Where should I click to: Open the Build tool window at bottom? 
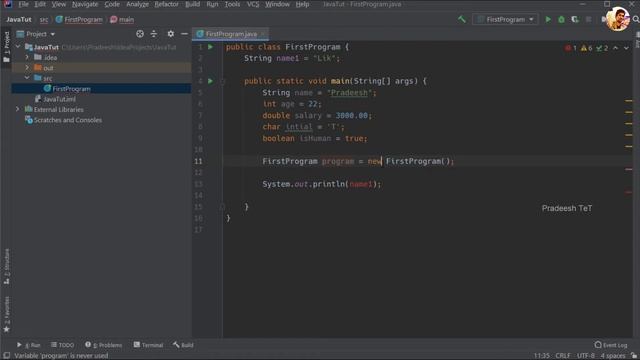coord(183,345)
